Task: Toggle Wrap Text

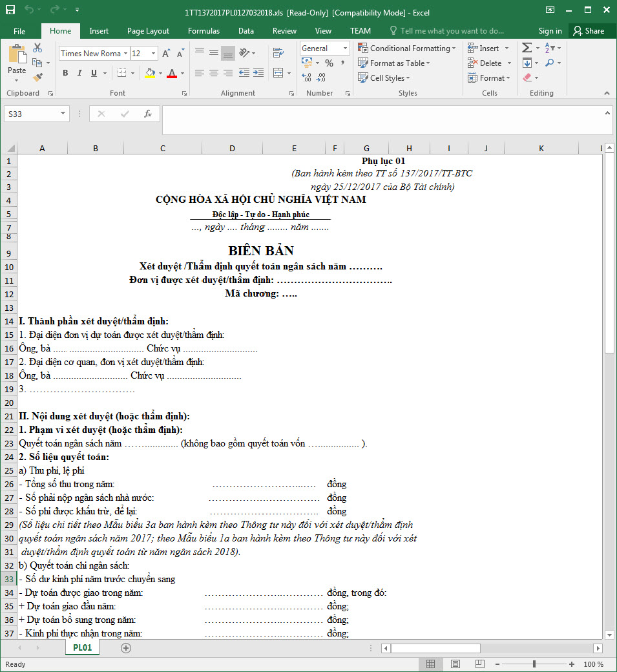Action: point(278,53)
